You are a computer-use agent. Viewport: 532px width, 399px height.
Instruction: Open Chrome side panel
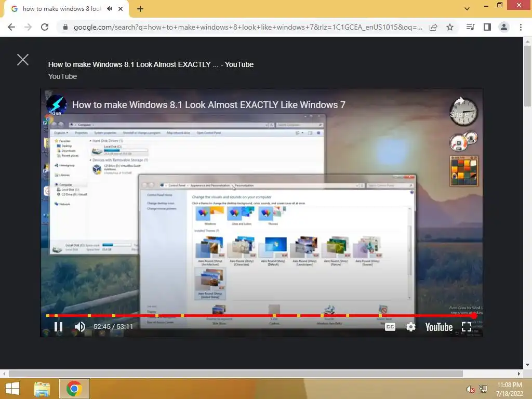(x=487, y=27)
